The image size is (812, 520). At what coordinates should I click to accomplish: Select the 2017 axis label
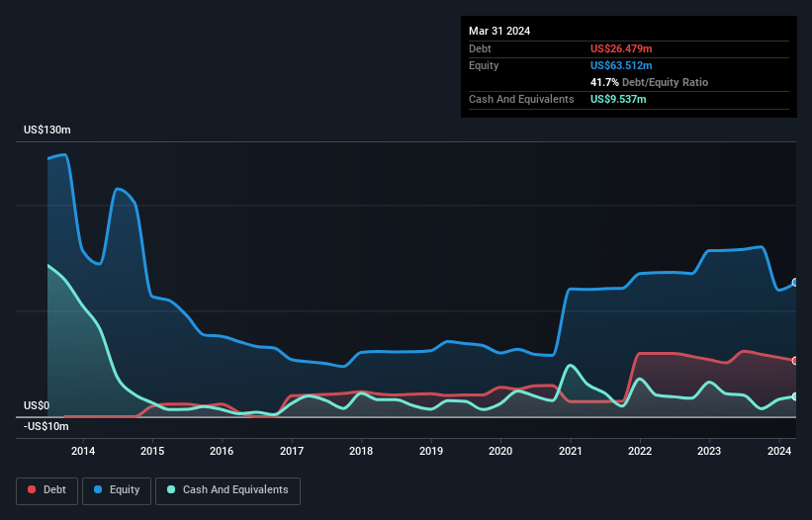292,451
